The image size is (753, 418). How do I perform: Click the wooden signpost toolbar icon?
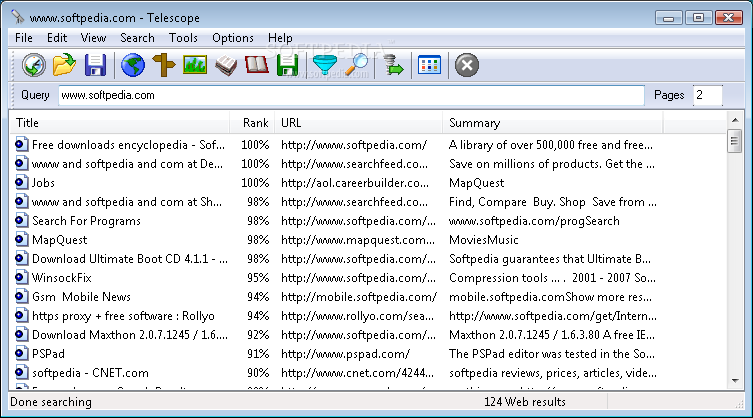click(164, 65)
